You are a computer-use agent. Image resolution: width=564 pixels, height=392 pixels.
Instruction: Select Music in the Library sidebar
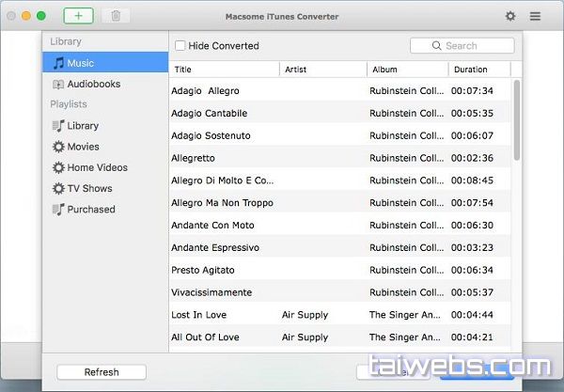(x=80, y=63)
